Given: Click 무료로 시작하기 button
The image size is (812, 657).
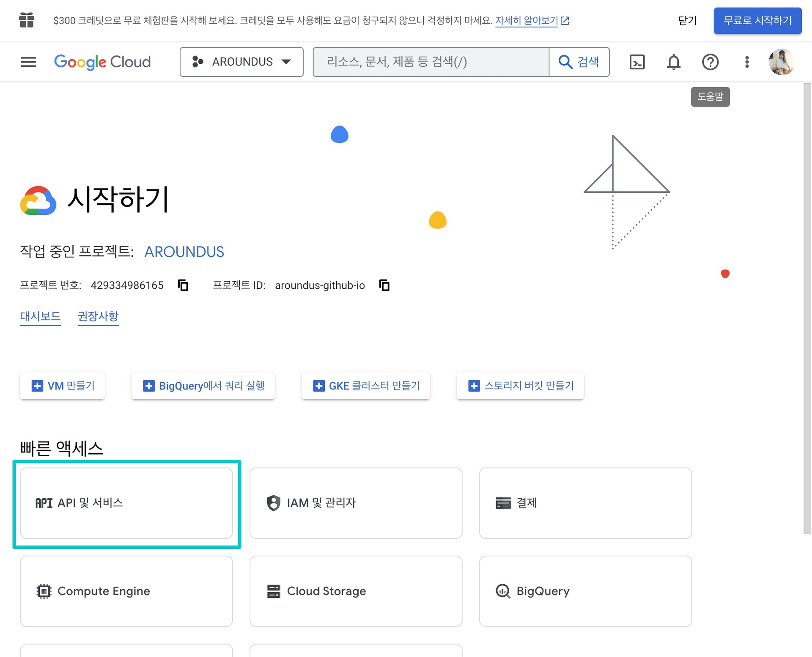Looking at the screenshot, I should pos(757,20).
